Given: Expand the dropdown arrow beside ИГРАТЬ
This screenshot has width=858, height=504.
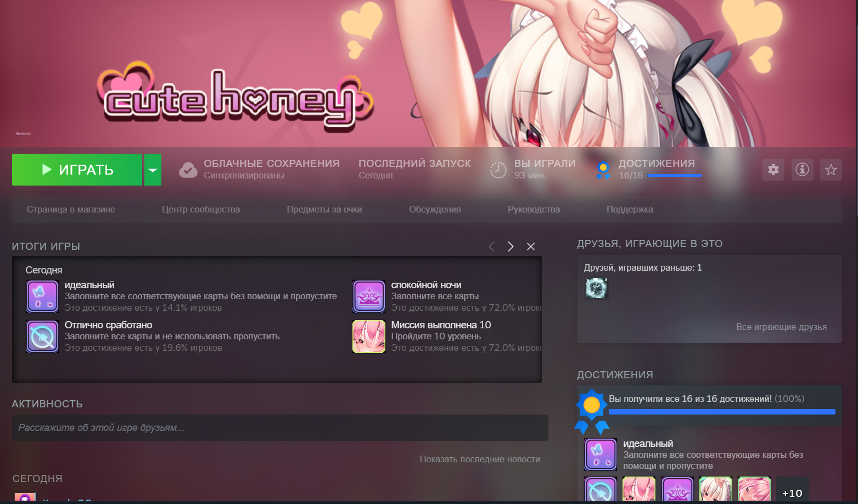Looking at the screenshot, I should [153, 170].
